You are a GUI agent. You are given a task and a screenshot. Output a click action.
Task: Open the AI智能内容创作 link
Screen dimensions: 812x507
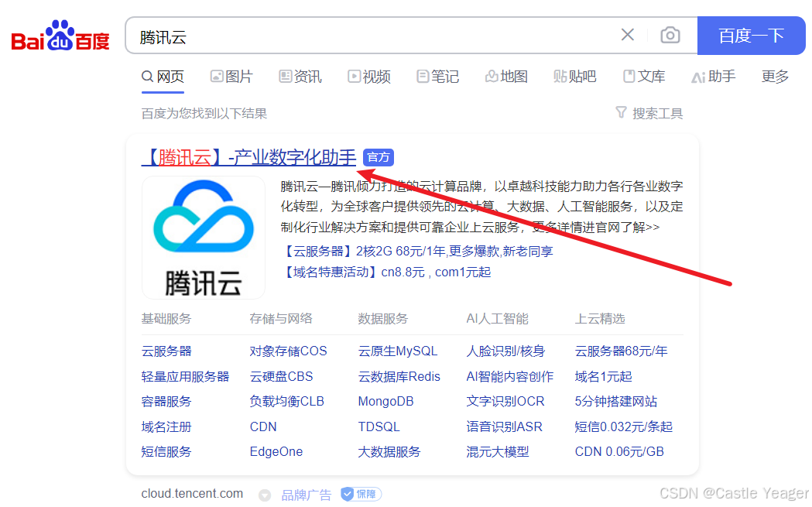510,376
